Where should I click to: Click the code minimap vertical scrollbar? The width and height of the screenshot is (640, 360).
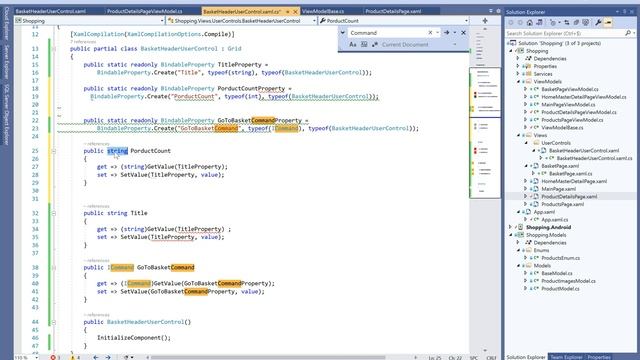pyautogui.click(x=485, y=190)
